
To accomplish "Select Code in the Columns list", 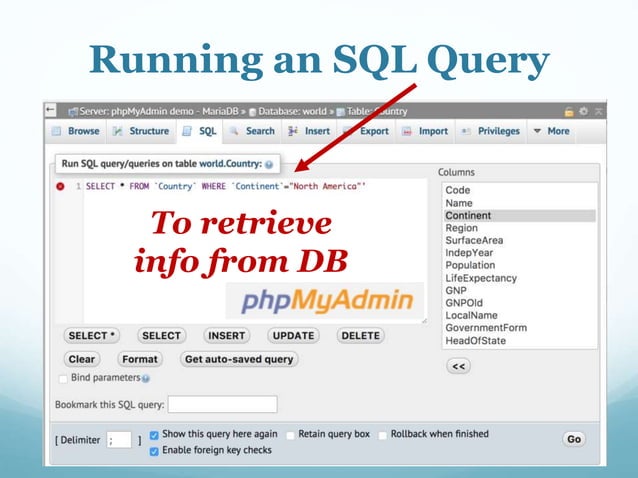I will tap(519, 190).
